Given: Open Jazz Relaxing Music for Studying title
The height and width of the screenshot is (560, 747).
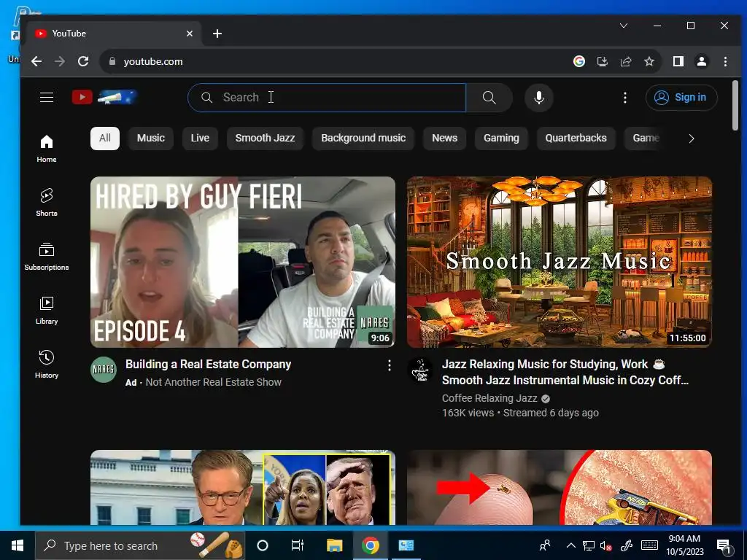Looking at the screenshot, I should click(565, 373).
